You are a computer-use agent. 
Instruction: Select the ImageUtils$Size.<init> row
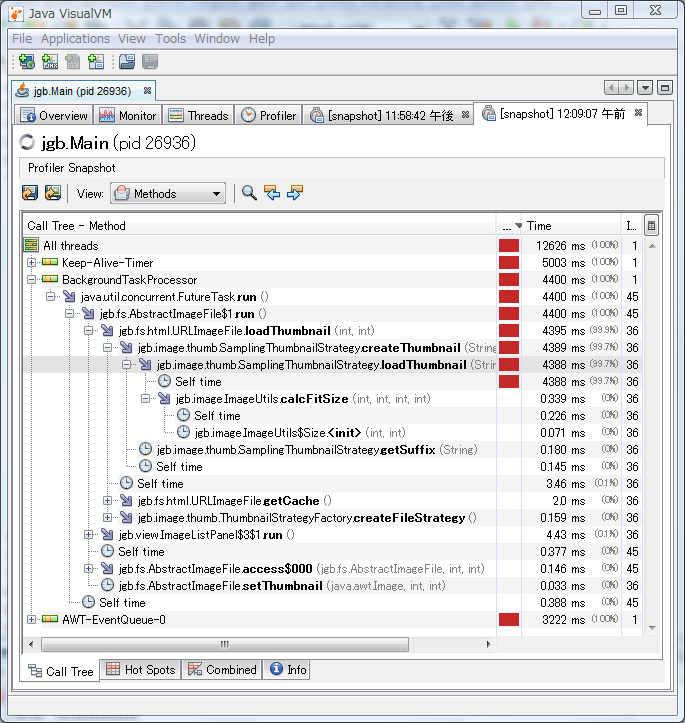(332, 432)
